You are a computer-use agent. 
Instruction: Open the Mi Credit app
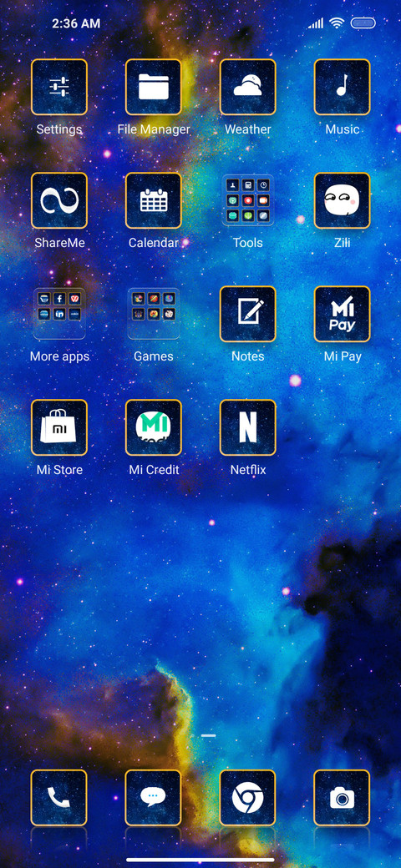154,427
